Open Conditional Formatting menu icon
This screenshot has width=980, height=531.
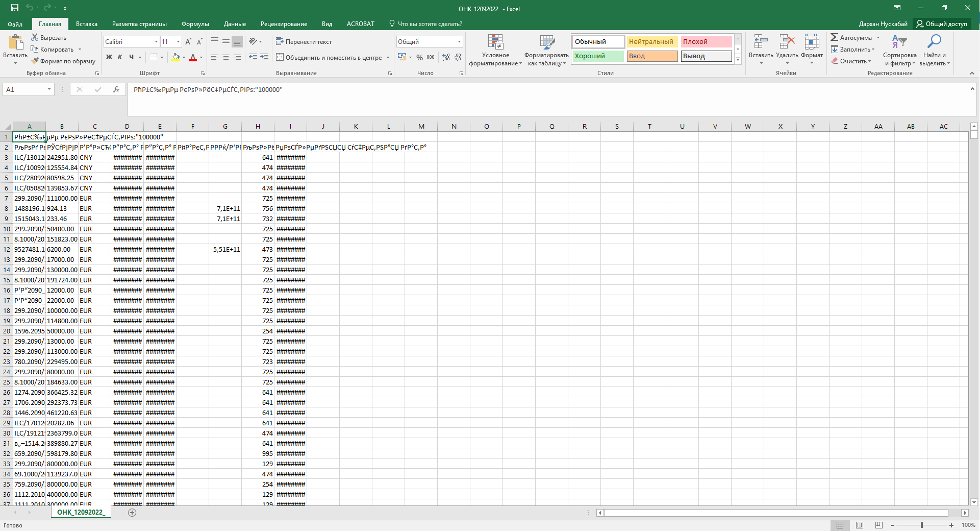pyautogui.click(x=495, y=43)
